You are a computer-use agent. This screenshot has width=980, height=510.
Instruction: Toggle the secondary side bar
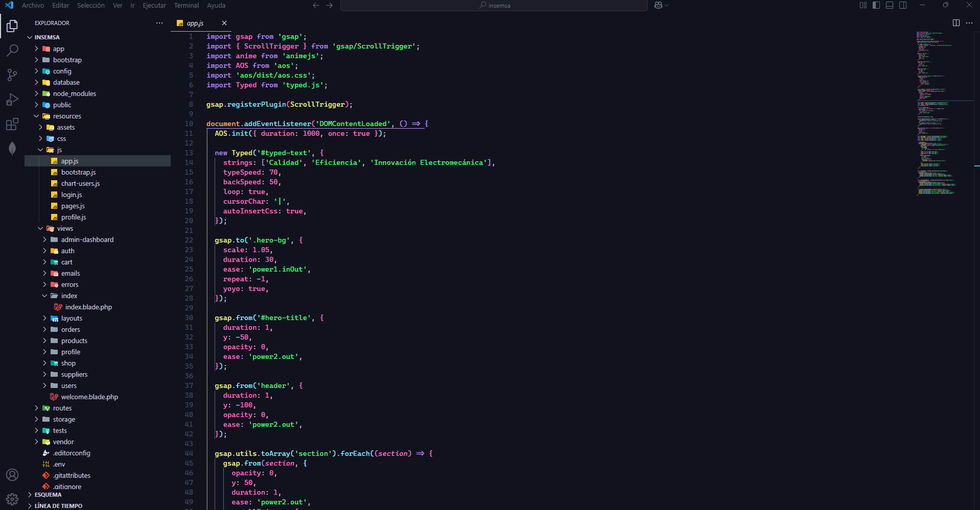(903, 5)
